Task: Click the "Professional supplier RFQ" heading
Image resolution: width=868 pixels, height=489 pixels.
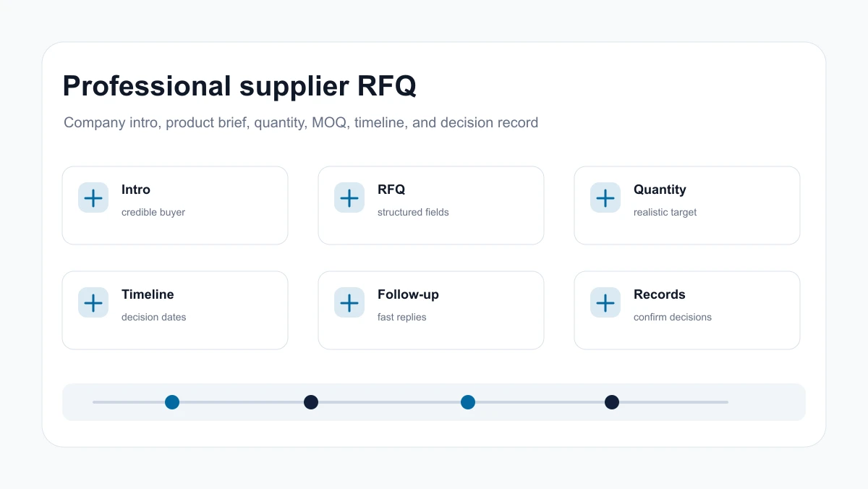Action: (239, 86)
